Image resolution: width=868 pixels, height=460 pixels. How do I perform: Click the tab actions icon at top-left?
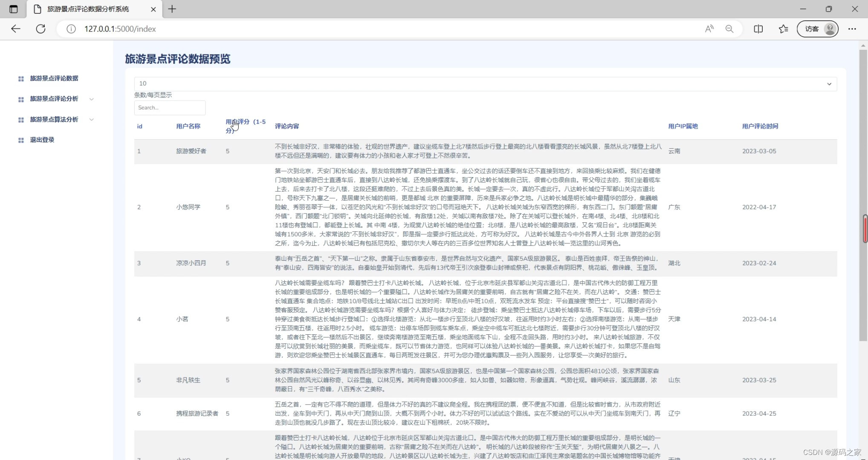[x=14, y=9]
